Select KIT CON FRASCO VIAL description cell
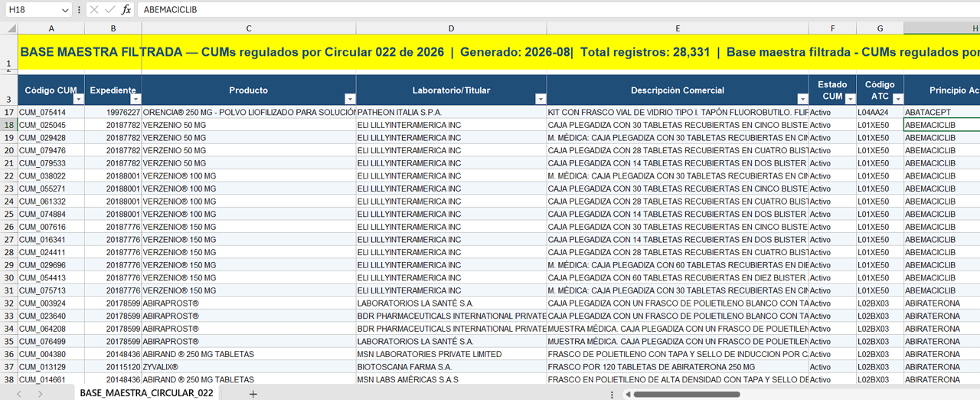Viewport: 980px width, 400px height. (678, 112)
